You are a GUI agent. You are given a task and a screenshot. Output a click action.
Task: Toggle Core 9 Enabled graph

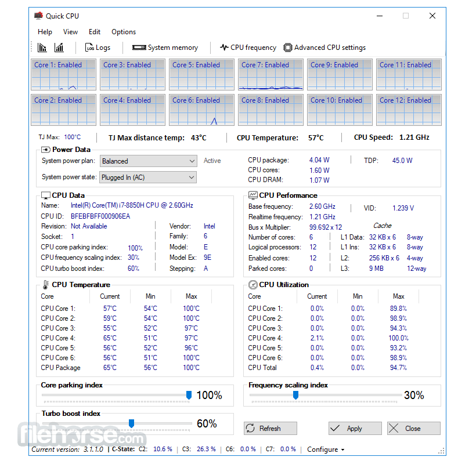coord(340,75)
